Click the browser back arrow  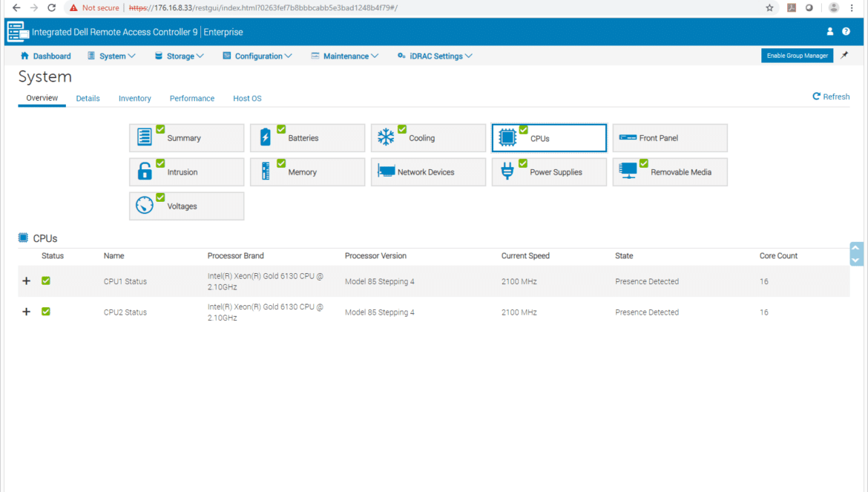pyautogui.click(x=16, y=7)
